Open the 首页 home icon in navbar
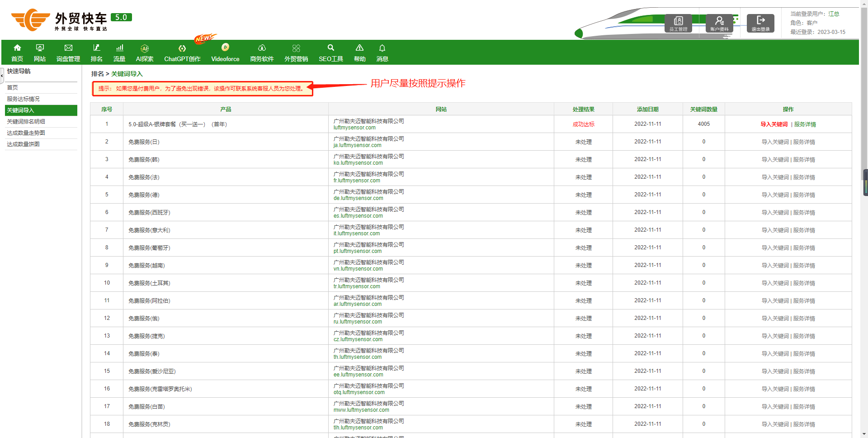The image size is (868, 438). tap(17, 48)
